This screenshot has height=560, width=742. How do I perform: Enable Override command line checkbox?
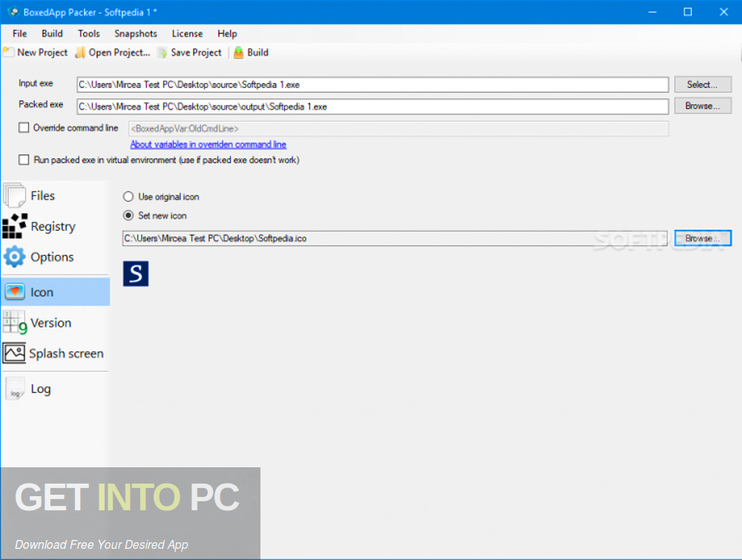tap(24, 128)
